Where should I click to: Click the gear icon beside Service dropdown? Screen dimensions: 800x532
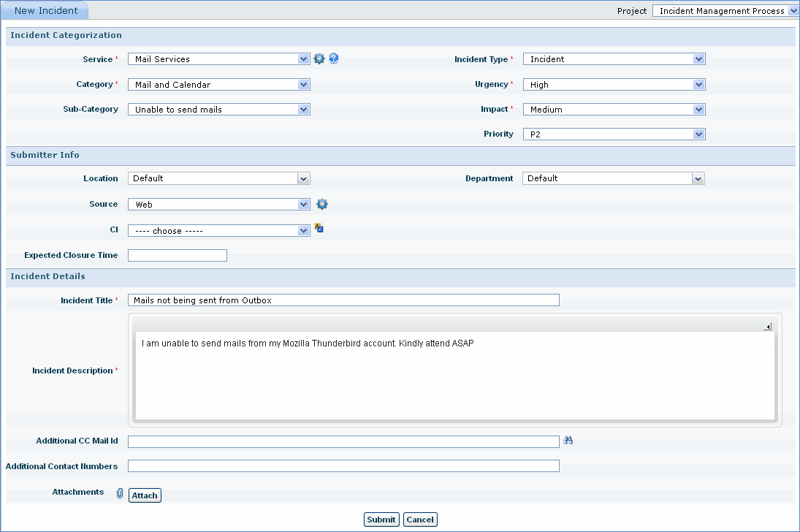point(319,59)
